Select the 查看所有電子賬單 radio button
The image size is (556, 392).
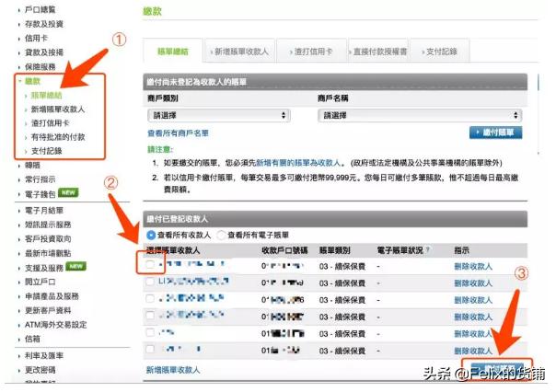point(221,235)
